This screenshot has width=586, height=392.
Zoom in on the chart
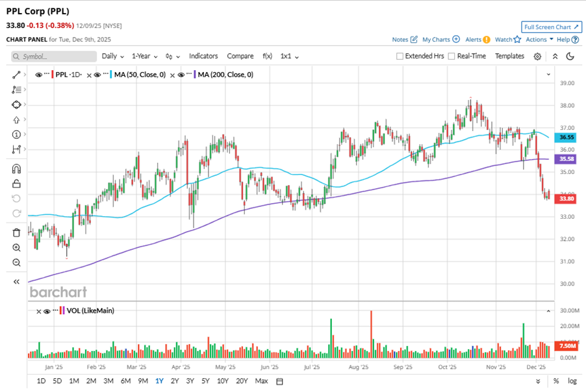pyautogui.click(x=16, y=247)
